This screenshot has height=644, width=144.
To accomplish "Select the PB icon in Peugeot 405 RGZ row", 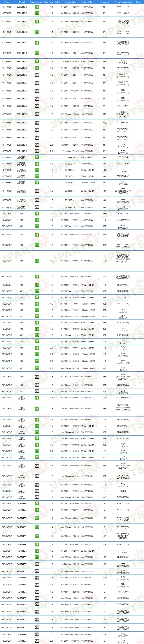I will tap(37, 361).
